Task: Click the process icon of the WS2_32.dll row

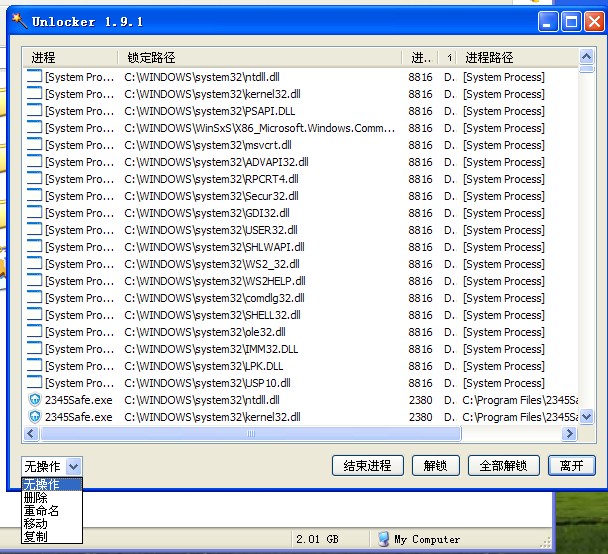Action: click(34, 263)
